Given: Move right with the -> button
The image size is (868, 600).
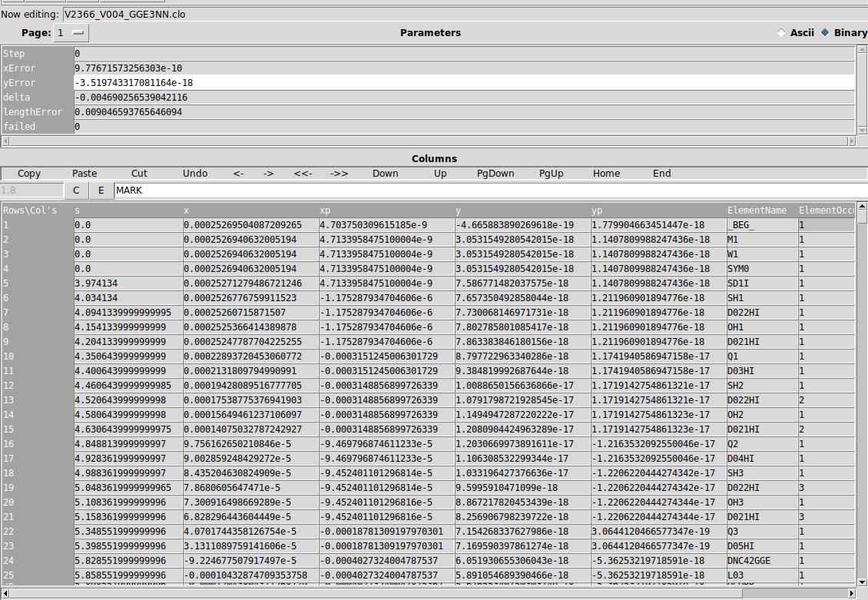Looking at the screenshot, I should (x=268, y=174).
